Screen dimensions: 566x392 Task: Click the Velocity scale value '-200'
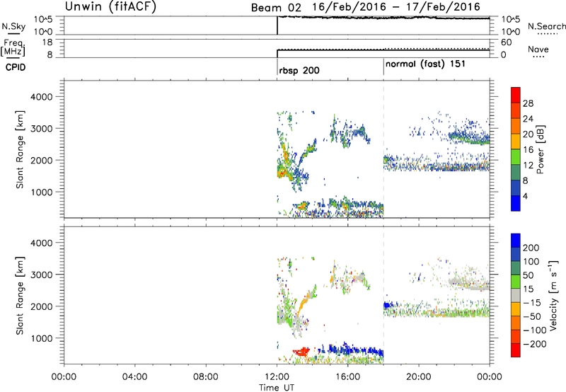pos(534,344)
